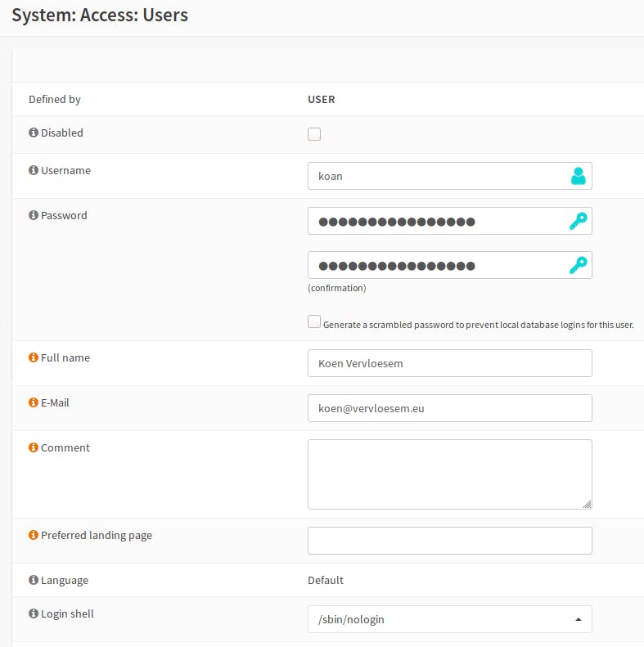Screen dimensions: 644x647
Task: Click the Full name input field
Action: point(449,363)
